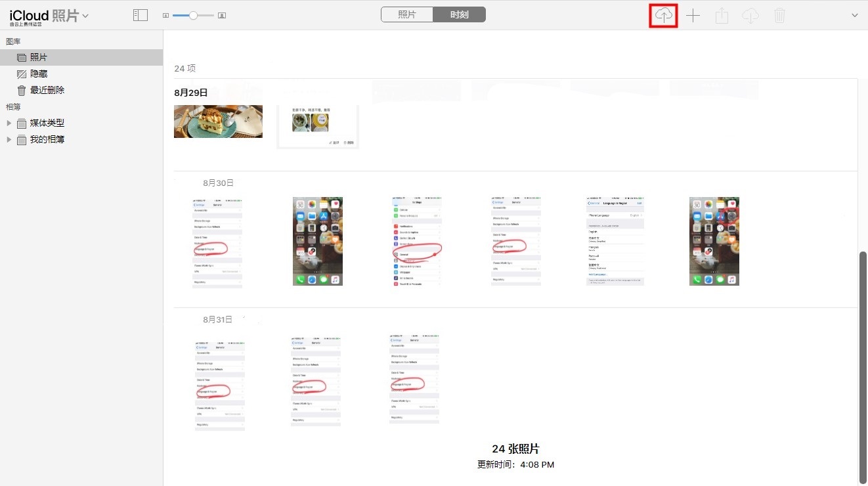Click the vertical scrollbar on the right
This screenshot has width=868, height=486.
pyautogui.click(x=863, y=361)
